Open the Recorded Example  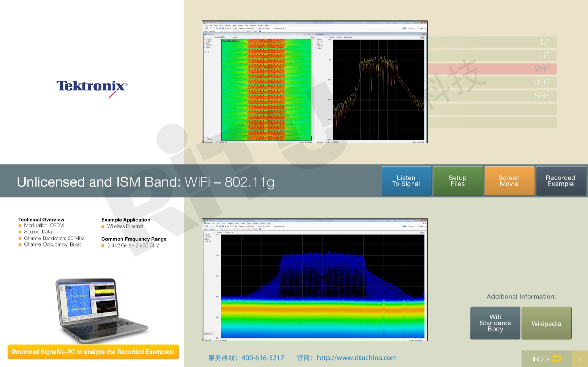[x=560, y=181]
